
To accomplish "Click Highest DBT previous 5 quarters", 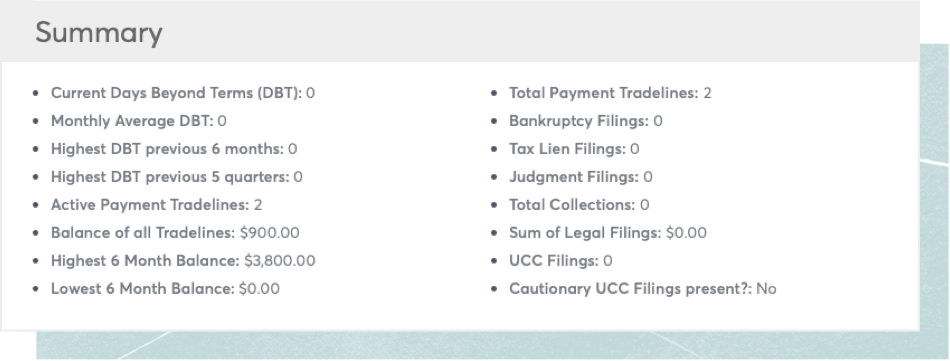I will pyautogui.click(x=177, y=177).
